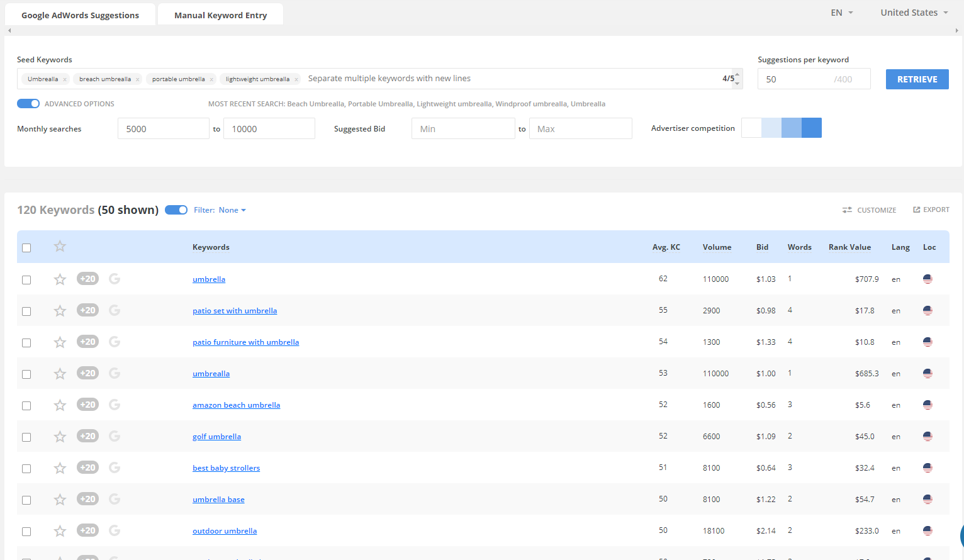Click +20 badge for amazon beach umbrella

(88, 405)
